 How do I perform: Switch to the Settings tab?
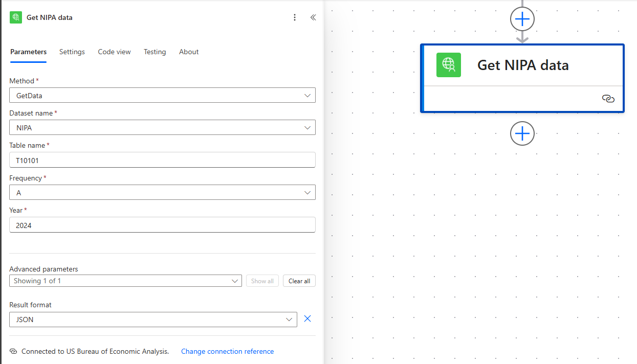tap(72, 52)
